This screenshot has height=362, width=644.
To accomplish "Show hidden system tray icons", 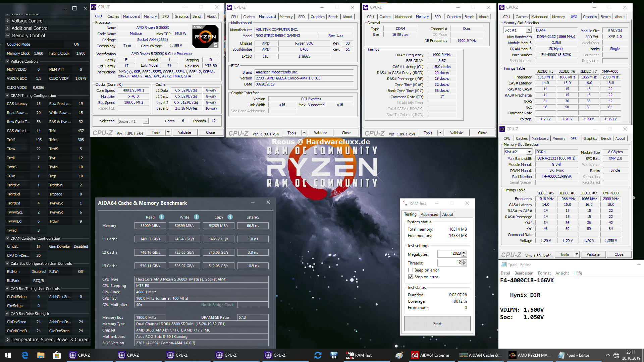I will point(608,355).
